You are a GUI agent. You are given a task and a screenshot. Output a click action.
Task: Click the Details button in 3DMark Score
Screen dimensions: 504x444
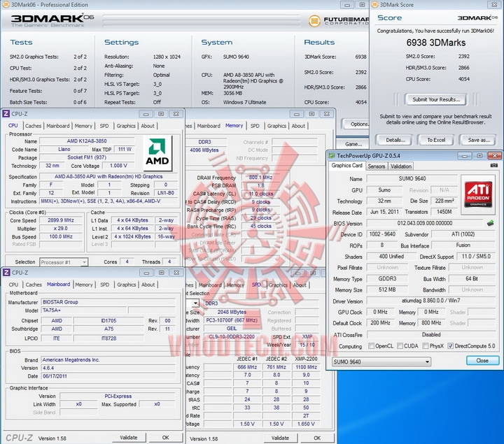tap(395, 140)
